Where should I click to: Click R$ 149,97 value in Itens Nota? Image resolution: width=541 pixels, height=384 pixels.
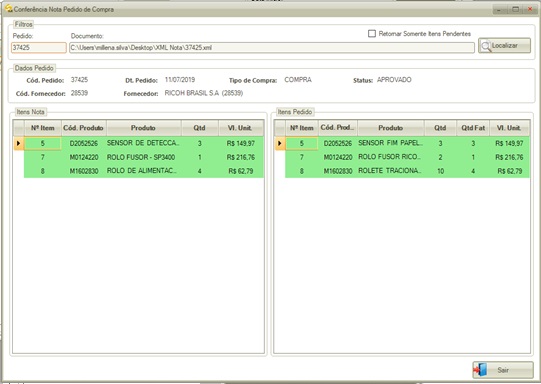pyautogui.click(x=241, y=143)
